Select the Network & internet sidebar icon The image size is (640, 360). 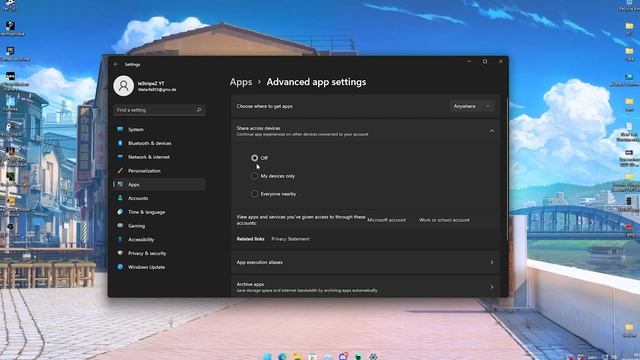click(x=120, y=157)
